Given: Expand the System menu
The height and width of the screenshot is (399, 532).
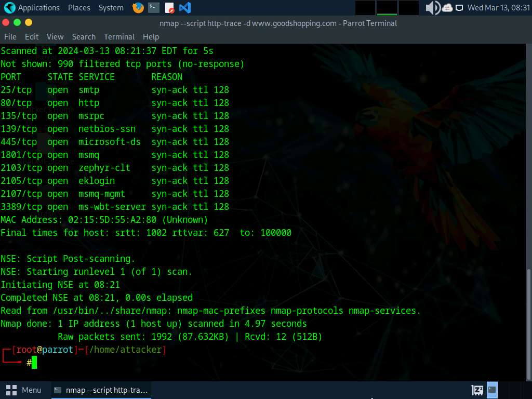Looking at the screenshot, I should (111, 8).
